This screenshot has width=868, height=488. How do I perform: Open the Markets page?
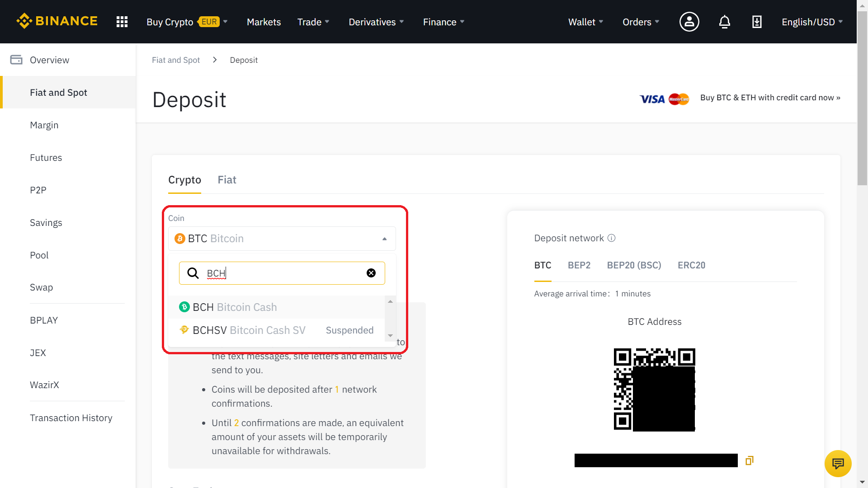point(264,22)
